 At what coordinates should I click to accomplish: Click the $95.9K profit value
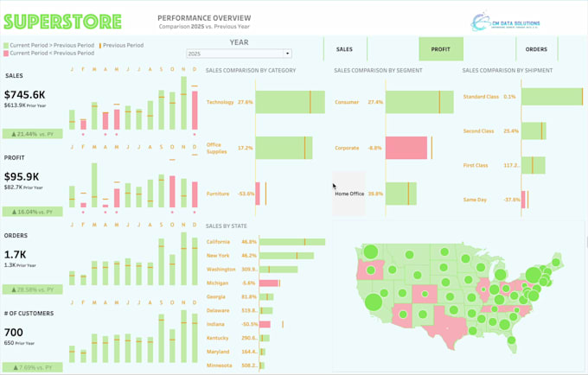coord(22,177)
